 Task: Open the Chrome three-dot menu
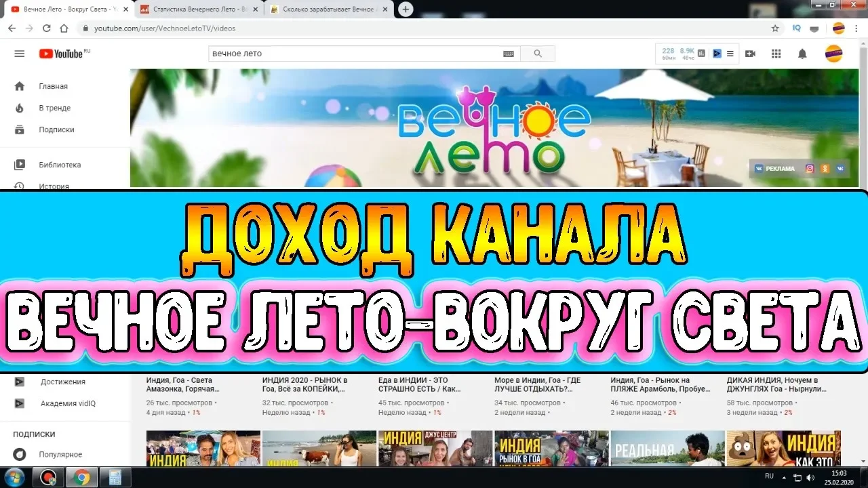pos(856,28)
